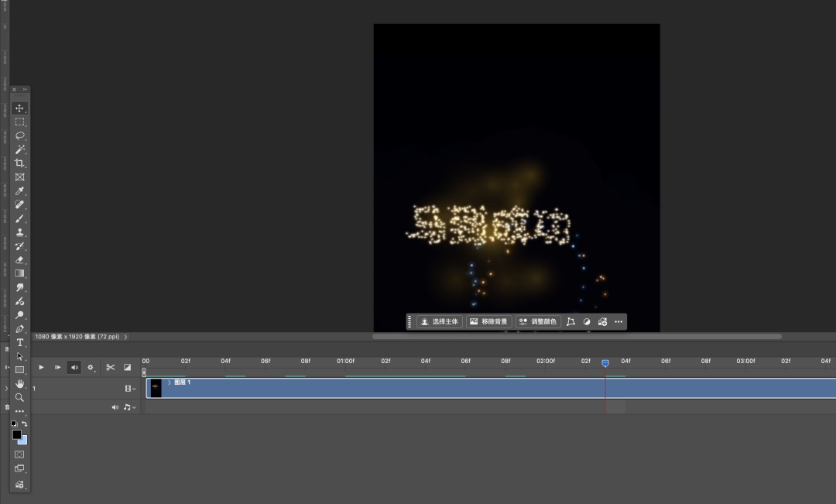Swap foreground and background colors

point(25,424)
